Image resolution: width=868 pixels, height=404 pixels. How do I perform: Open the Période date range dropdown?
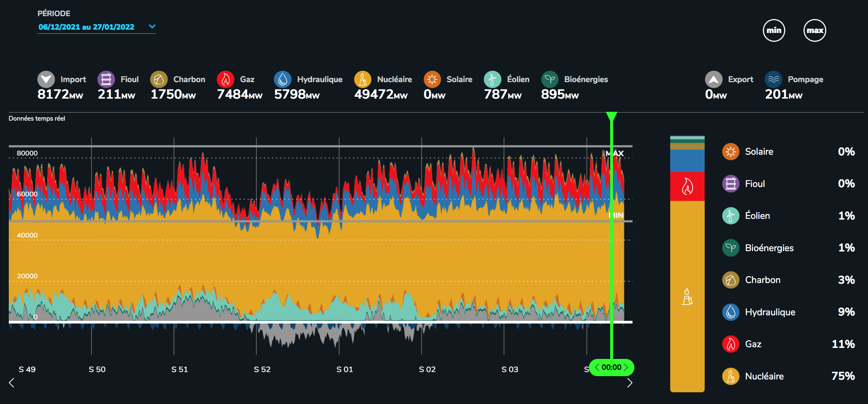pyautogui.click(x=97, y=27)
